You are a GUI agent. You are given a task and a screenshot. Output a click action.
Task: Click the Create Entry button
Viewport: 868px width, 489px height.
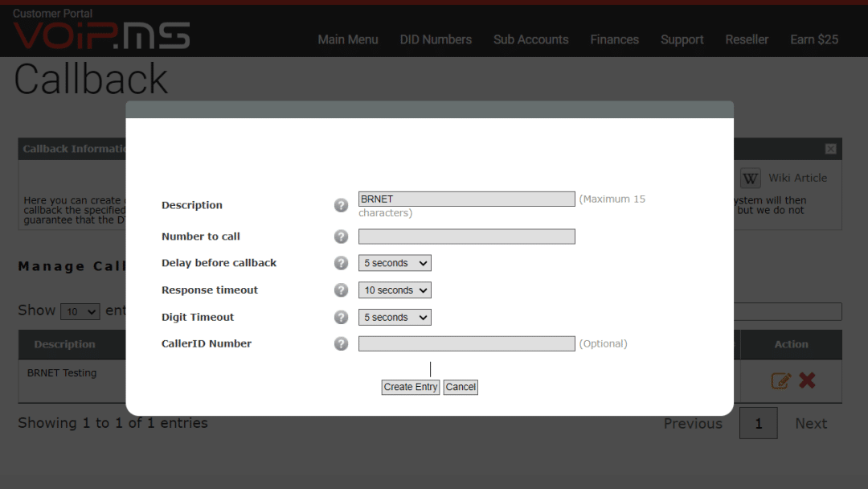410,387
